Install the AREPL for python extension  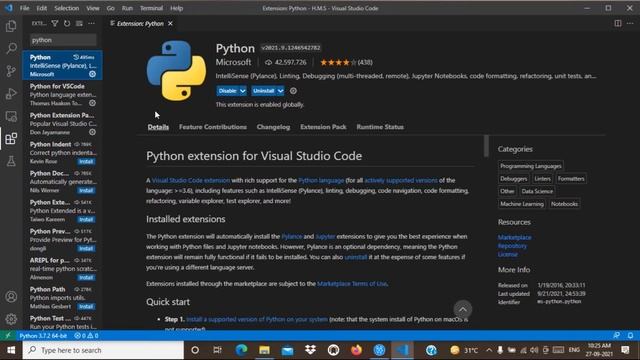coord(86,277)
